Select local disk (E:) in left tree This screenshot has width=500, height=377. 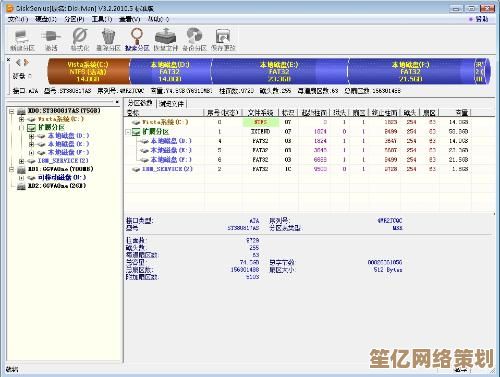pos(68,144)
